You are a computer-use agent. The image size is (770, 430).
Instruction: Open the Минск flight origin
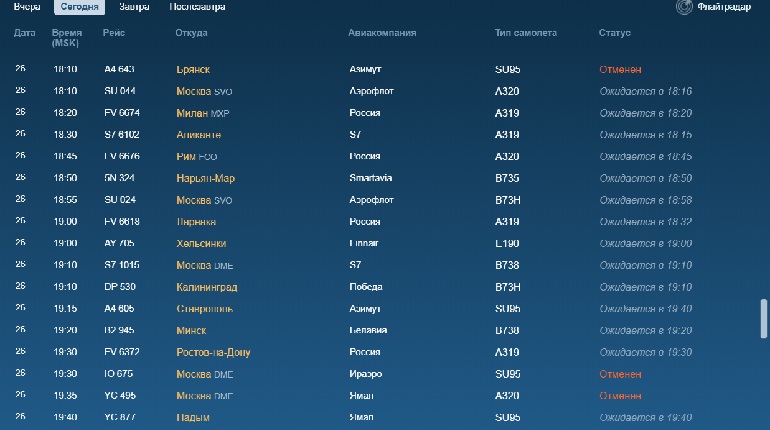tap(191, 331)
